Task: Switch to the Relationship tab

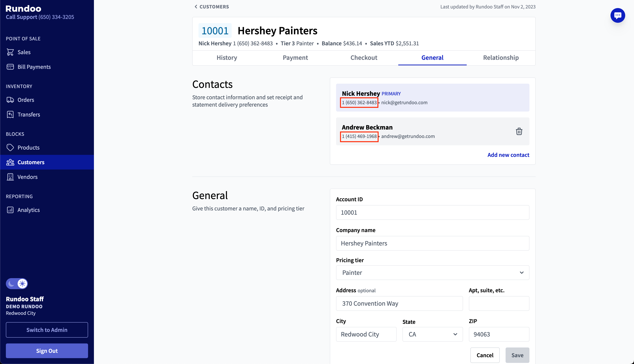Action: 501,57
